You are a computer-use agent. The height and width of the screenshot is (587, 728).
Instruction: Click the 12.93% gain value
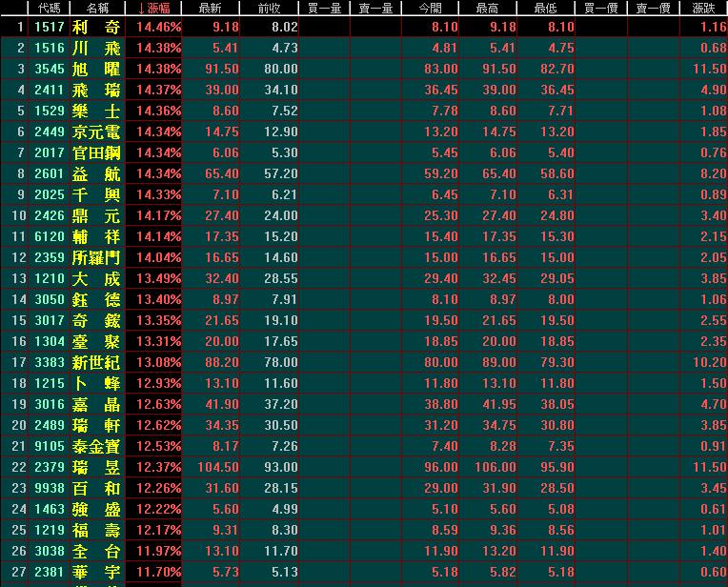tap(158, 383)
